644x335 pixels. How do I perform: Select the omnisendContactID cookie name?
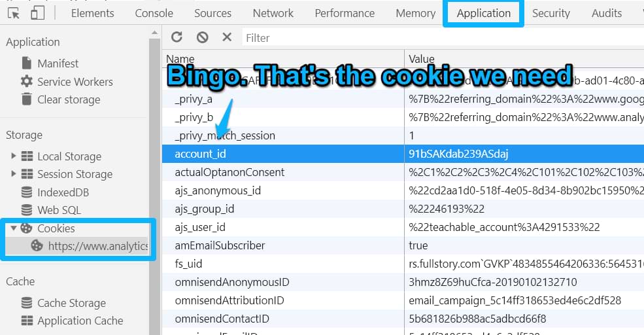222,319
